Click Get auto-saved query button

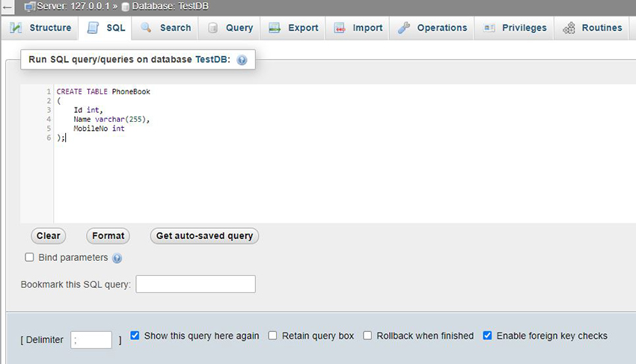(204, 236)
